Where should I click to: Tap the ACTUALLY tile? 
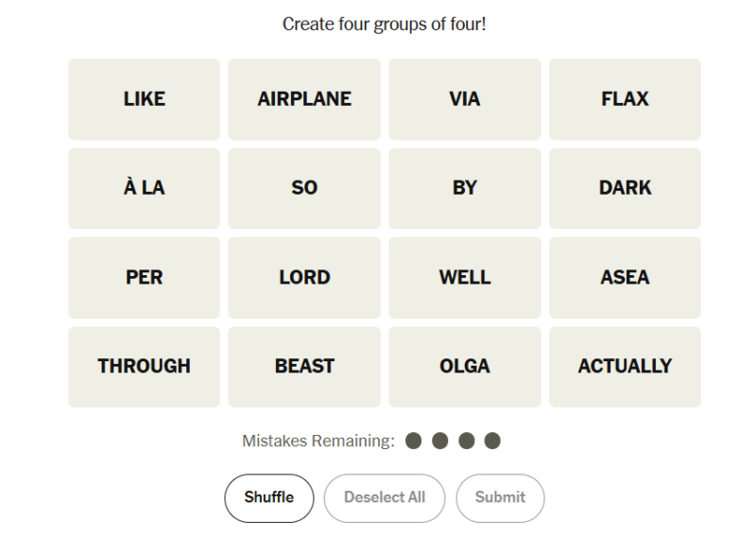point(625,367)
